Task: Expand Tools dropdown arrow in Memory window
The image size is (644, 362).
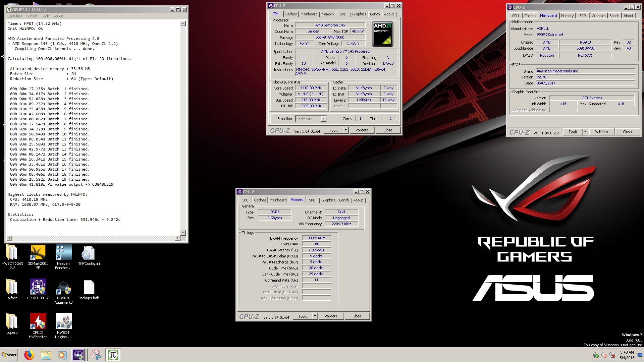Action: (x=315, y=316)
